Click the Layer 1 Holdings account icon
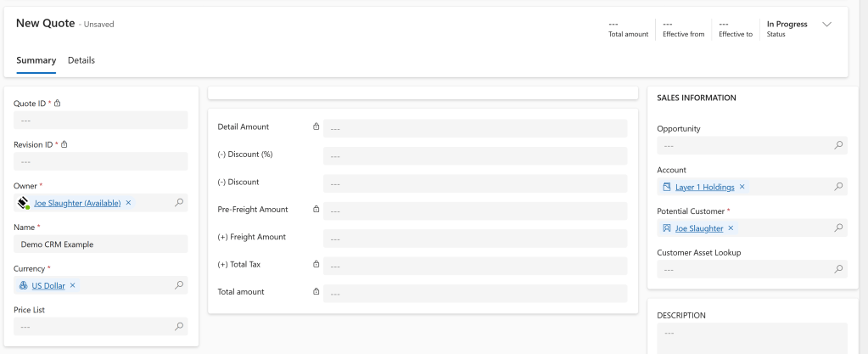Viewport: 868px width, 354px height. click(667, 187)
